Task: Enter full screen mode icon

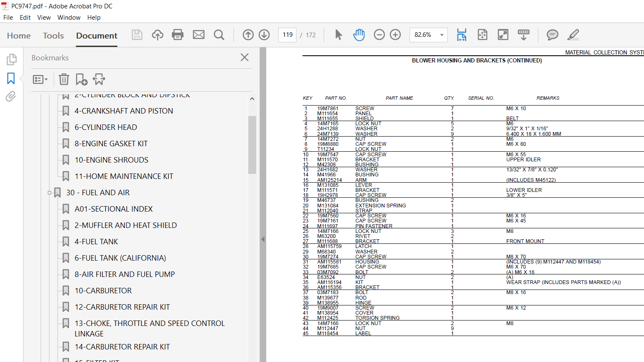Action: [503, 35]
